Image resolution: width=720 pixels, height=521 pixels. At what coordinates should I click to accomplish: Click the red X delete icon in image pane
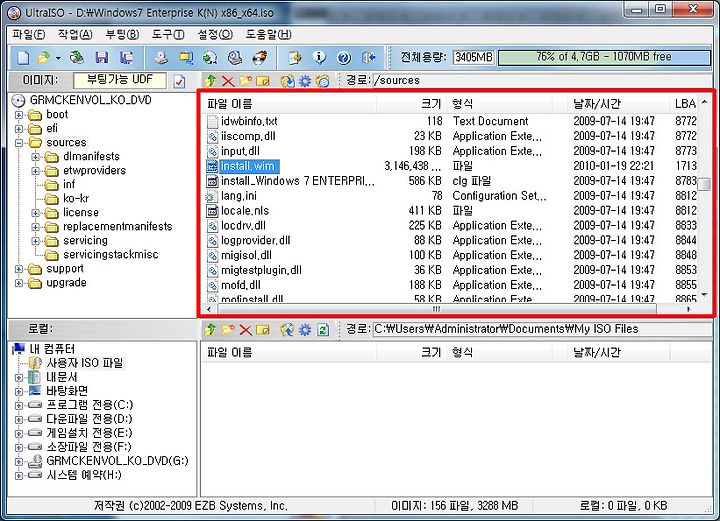228,81
